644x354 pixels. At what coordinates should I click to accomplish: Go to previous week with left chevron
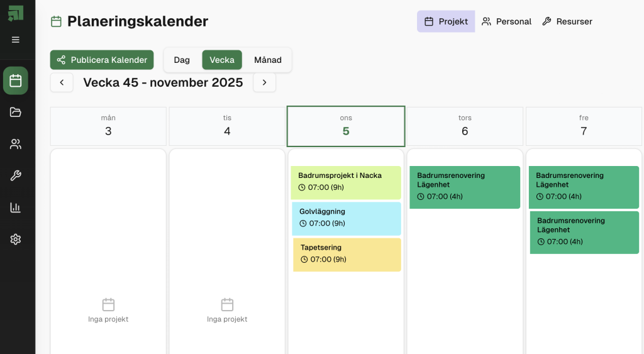(62, 82)
